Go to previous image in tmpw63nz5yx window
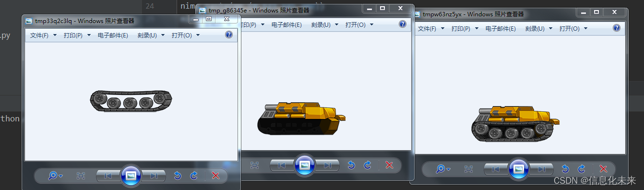 496,169
